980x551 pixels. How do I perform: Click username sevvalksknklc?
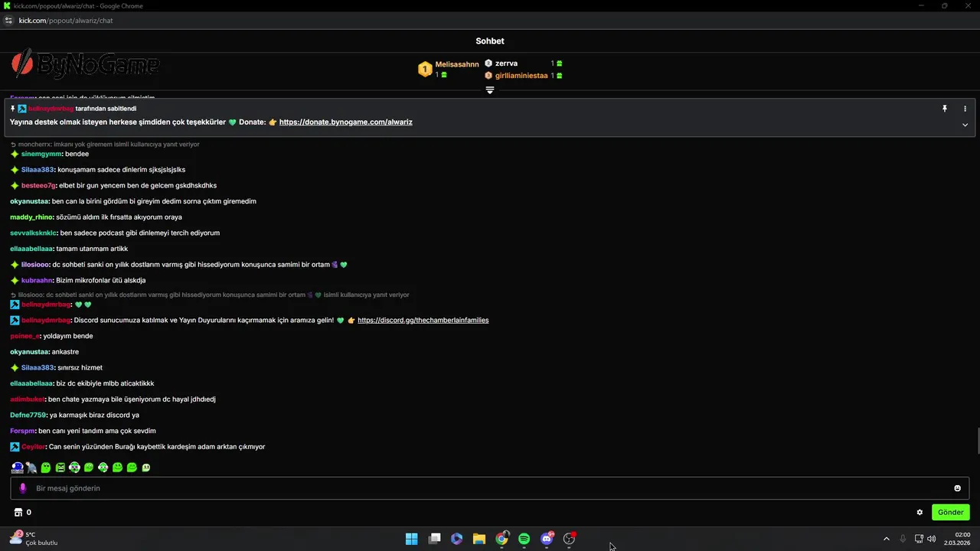click(34, 233)
